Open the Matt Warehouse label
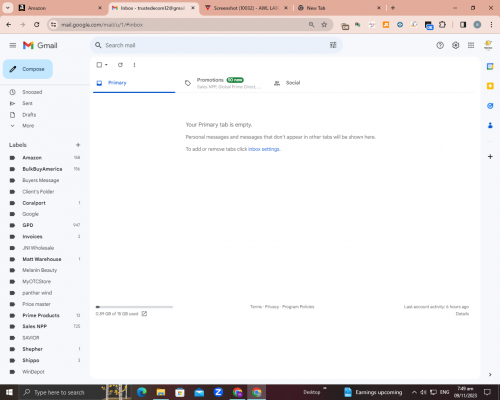Image resolution: width=500 pixels, height=400 pixels. [x=42, y=259]
